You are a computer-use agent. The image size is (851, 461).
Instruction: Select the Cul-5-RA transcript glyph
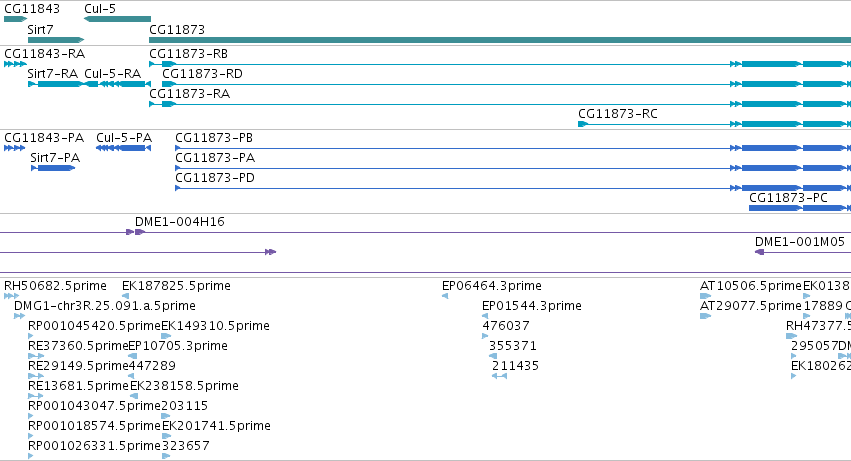(x=117, y=84)
